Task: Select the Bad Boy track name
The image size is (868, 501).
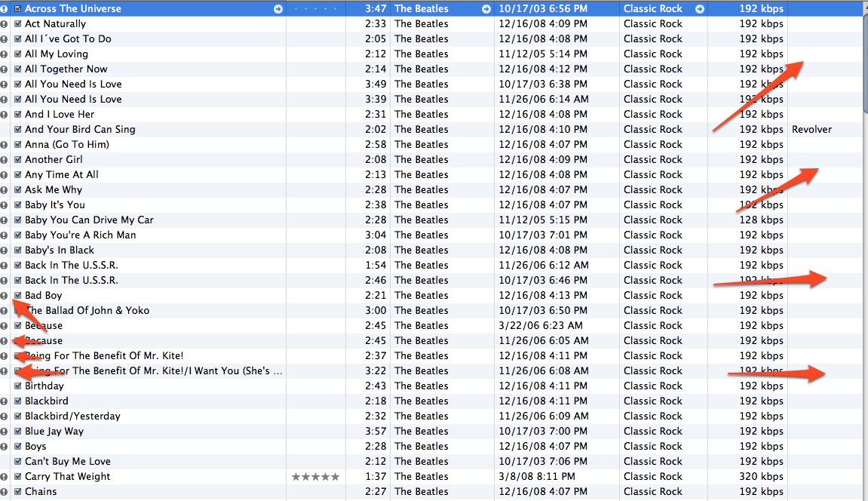Action: pos(43,296)
